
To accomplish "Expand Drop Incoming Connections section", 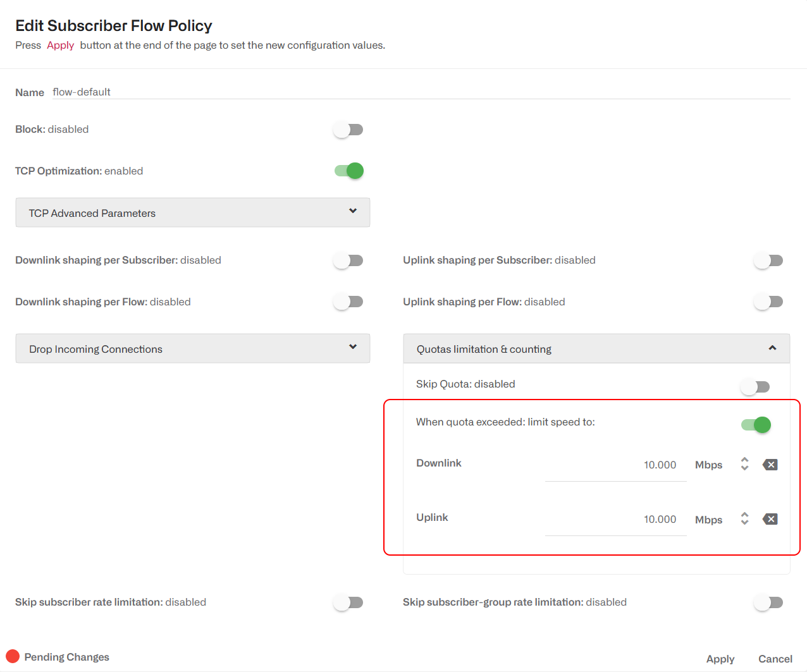I will (193, 348).
